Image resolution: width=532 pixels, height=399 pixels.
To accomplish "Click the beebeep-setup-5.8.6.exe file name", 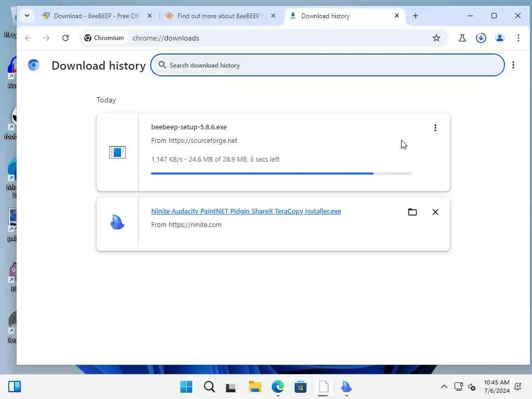I will (x=189, y=127).
